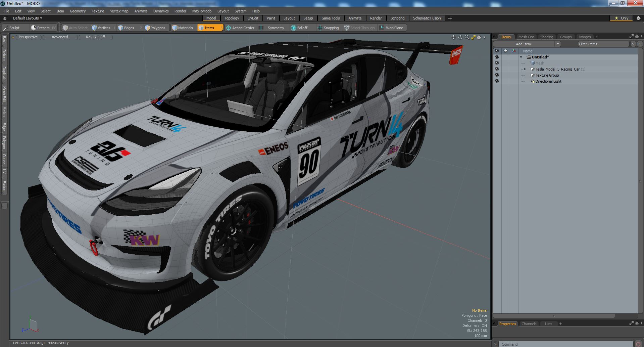
Task: Toggle visibility of Untitled scene
Action: 497,57
